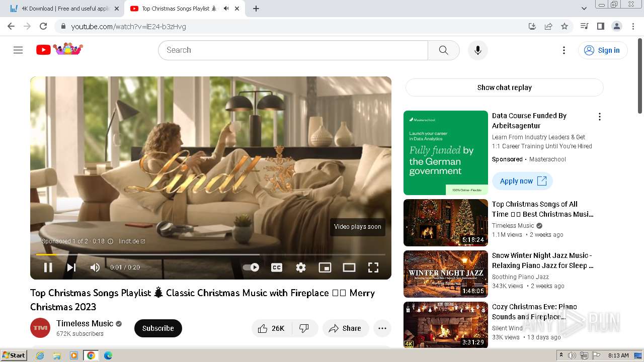Click the search magnifier button
Screen dimensions: 644x362
pos(443,50)
